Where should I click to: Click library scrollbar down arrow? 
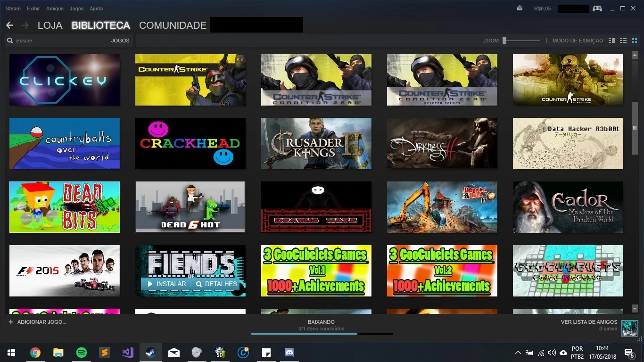point(635,308)
